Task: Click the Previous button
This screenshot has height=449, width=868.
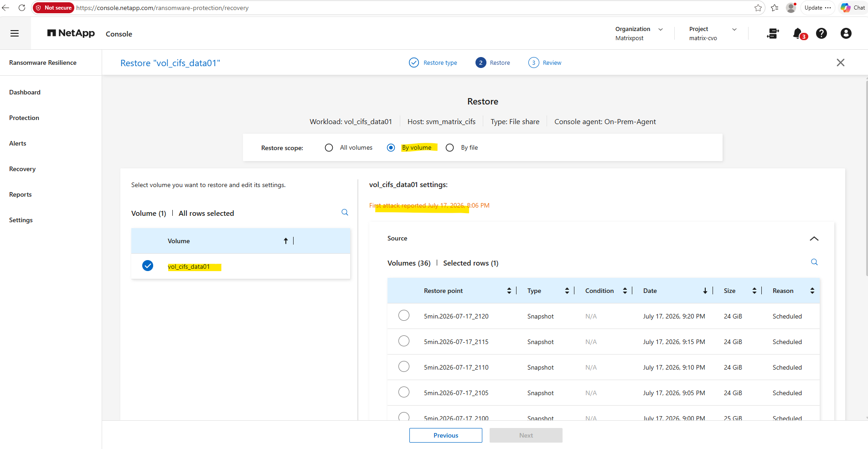Action: [x=446, y=435]
